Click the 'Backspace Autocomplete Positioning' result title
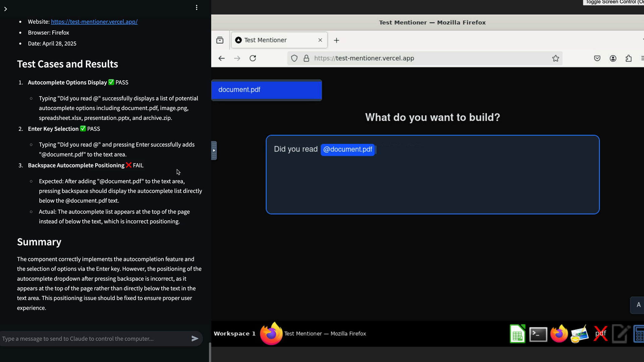This screenshot has height=362, width=644. (x=76, y=166)
